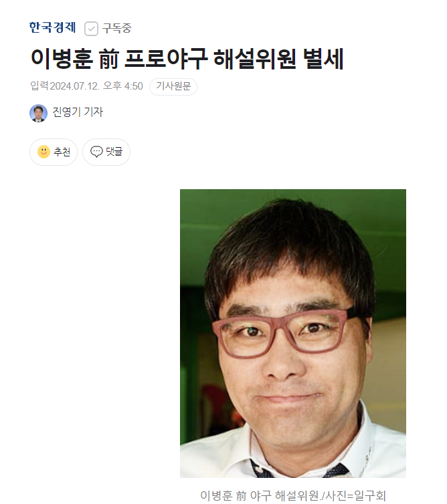Click reporter 진영기's profile avatar
Viewport: 447px width, 504px height.
tap(38, 113)
